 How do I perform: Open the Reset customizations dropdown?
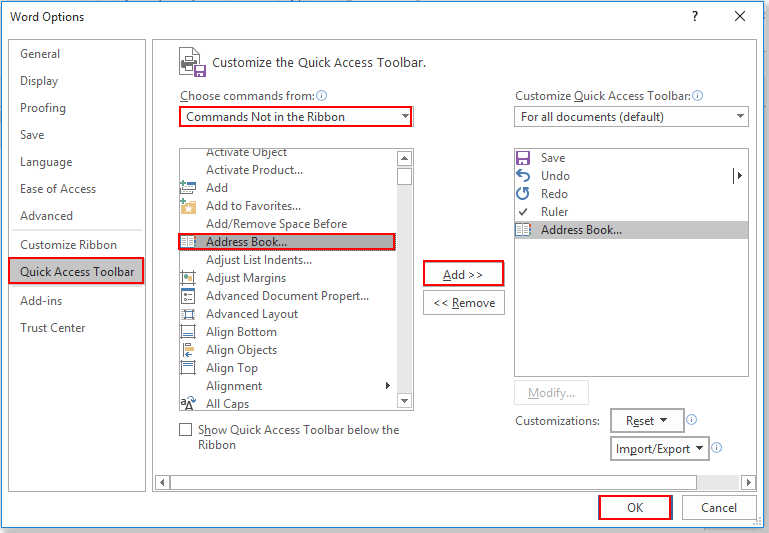[647, 421]
